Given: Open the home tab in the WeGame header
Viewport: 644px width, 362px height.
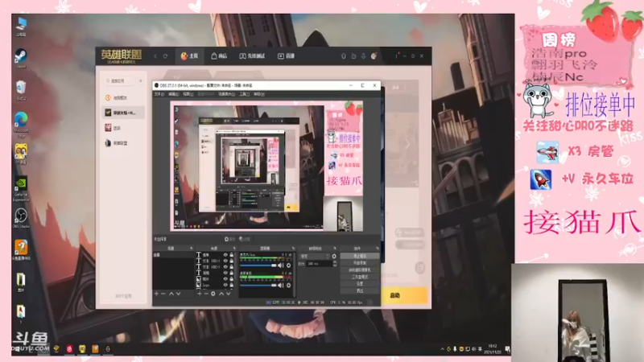Looking at the screenshot, I should [x=189, y=56].
